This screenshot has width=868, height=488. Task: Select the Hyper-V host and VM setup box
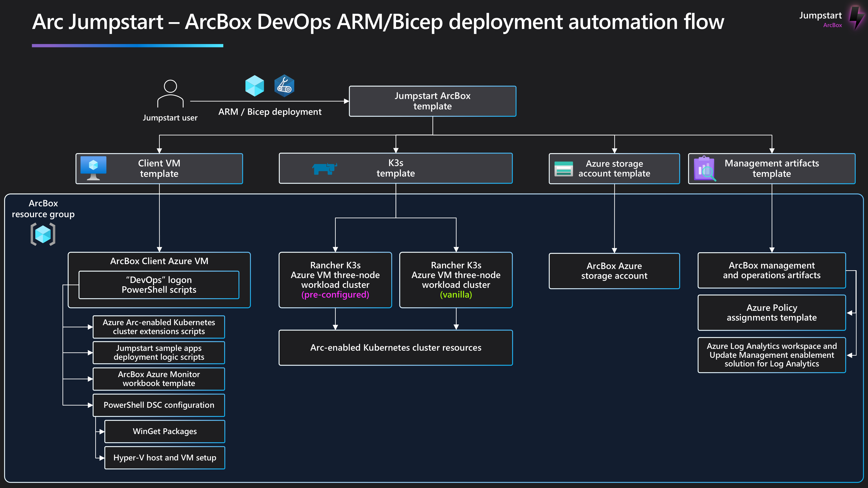point(164,457)
